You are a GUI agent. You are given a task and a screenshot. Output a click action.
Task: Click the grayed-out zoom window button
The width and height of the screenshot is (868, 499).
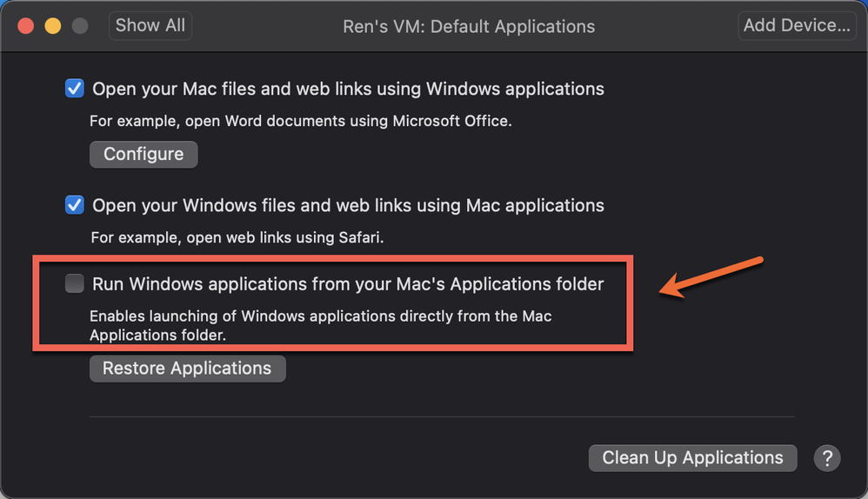(x=79, y=26)
